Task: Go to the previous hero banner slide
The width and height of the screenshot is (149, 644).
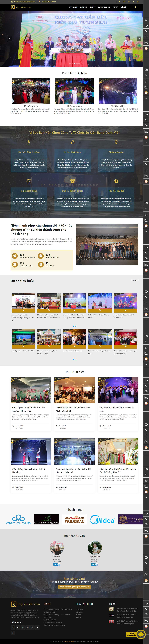Action: click(x=10, y=38)
